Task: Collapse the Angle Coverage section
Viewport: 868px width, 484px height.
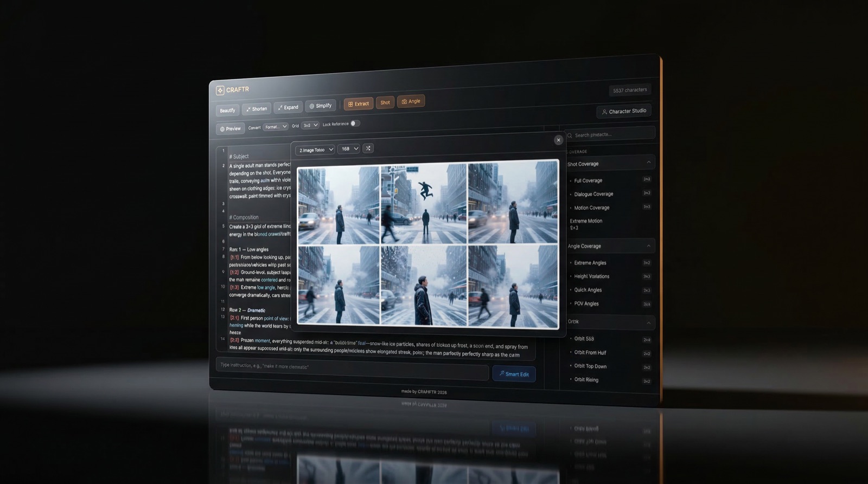Action: (x=648, y=246)
